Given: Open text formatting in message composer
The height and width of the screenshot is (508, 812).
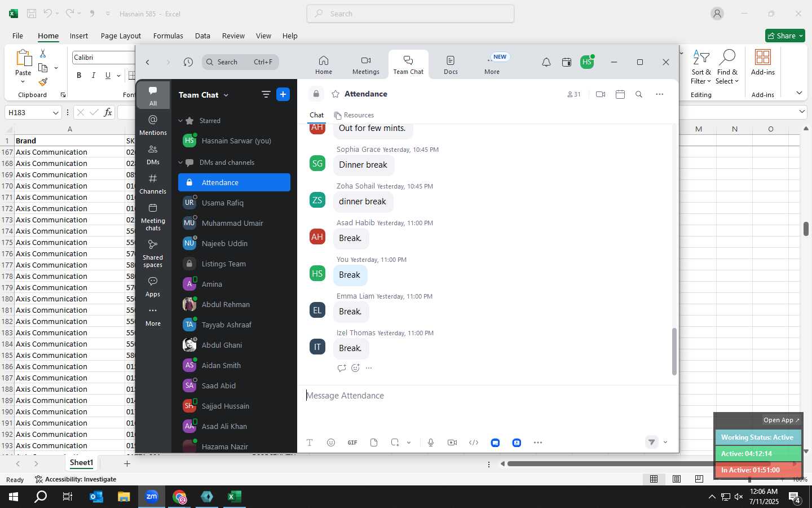Looking at the screenshot, I should tap(310, 443).
